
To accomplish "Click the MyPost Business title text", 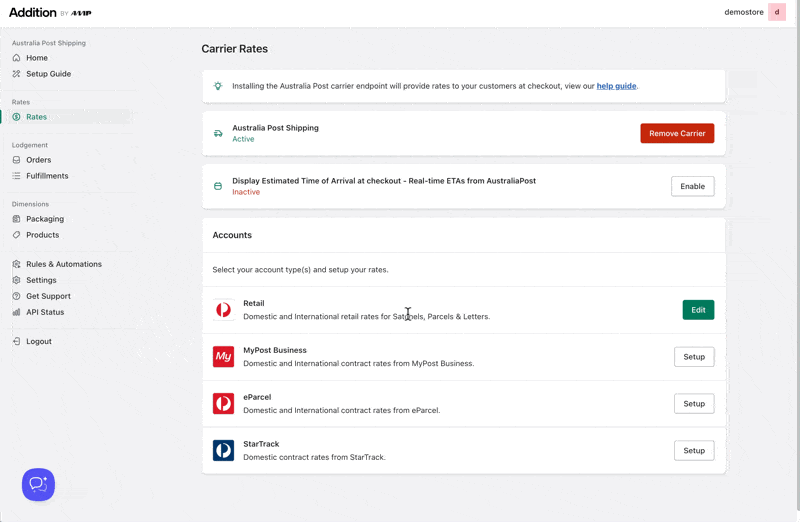I will coord(274,350).
